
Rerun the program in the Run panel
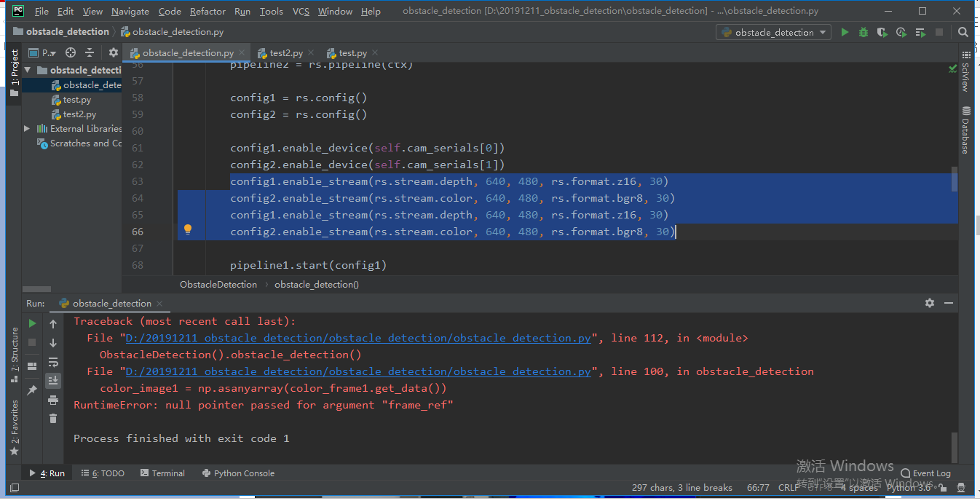point(31,322)
